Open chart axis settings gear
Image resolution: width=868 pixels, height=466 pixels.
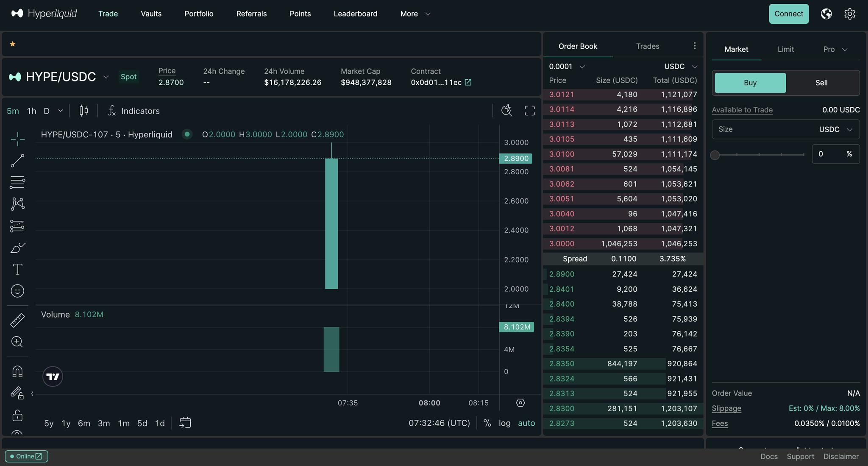[x=520, y=403]
